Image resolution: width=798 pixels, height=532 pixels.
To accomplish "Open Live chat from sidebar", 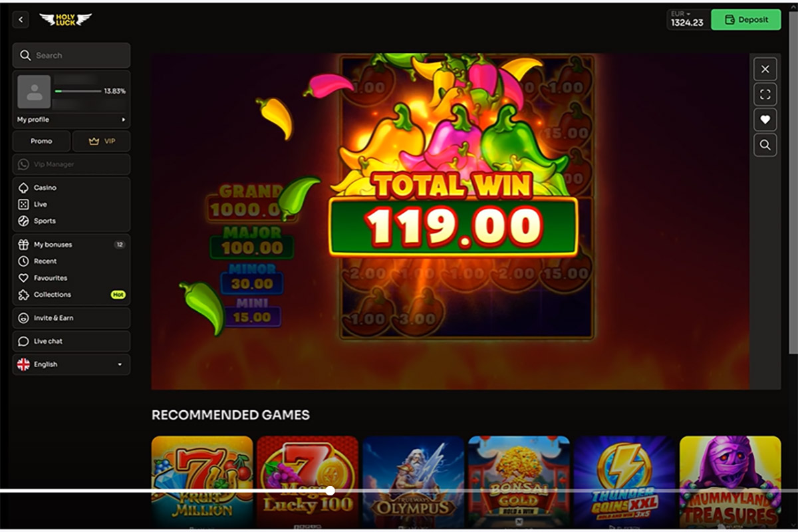I will (71, 341).
